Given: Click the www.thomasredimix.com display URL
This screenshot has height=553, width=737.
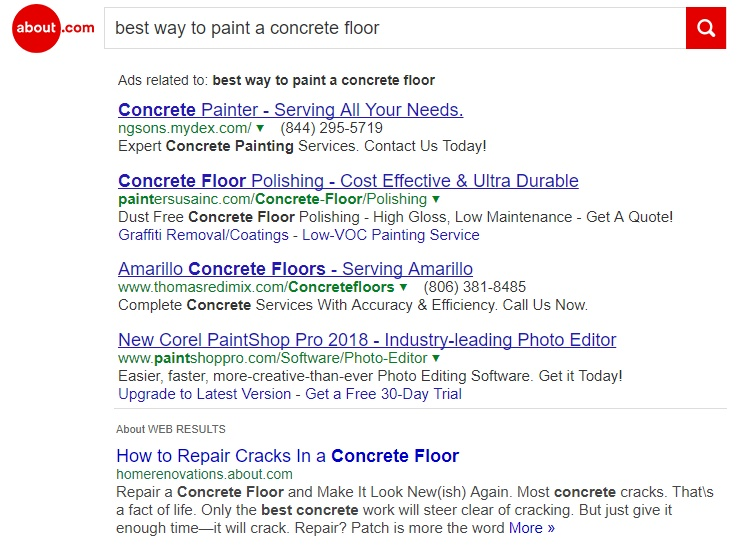Looking at the screenshot, I should coord(256,287).
